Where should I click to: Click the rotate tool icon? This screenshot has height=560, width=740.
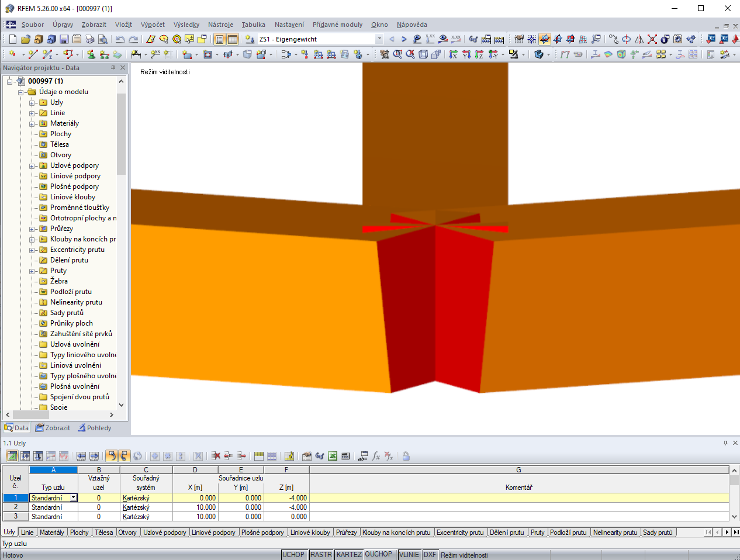point(627,39)
